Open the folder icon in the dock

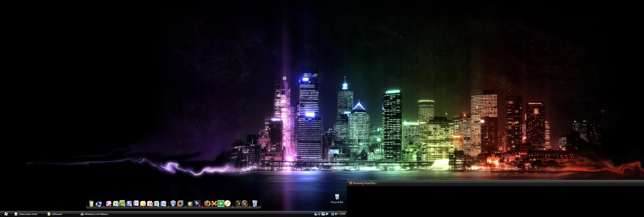[91, 204]
